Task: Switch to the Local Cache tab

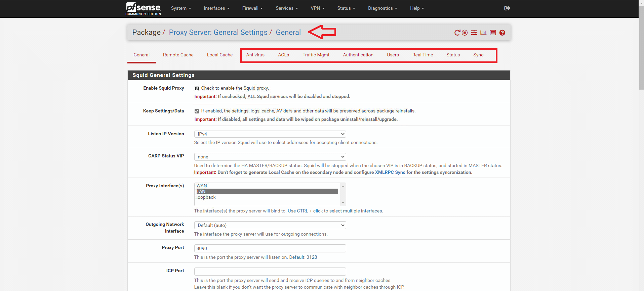Action: (220, 55)
